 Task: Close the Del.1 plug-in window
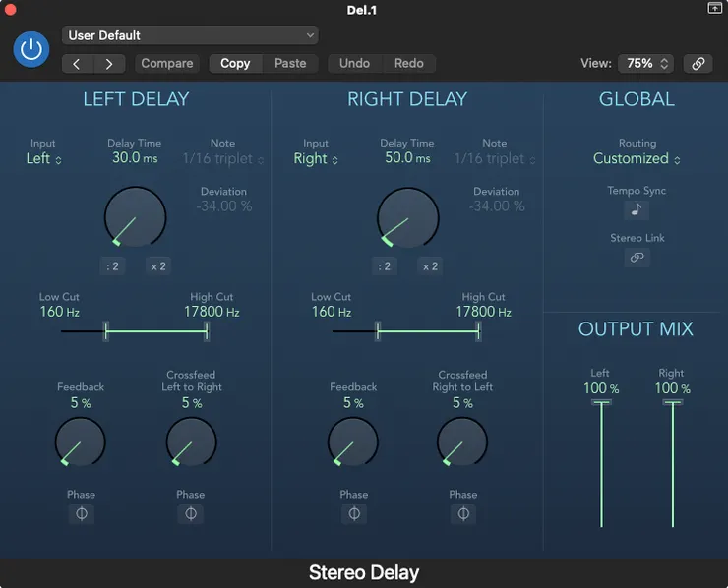[10, 9]
